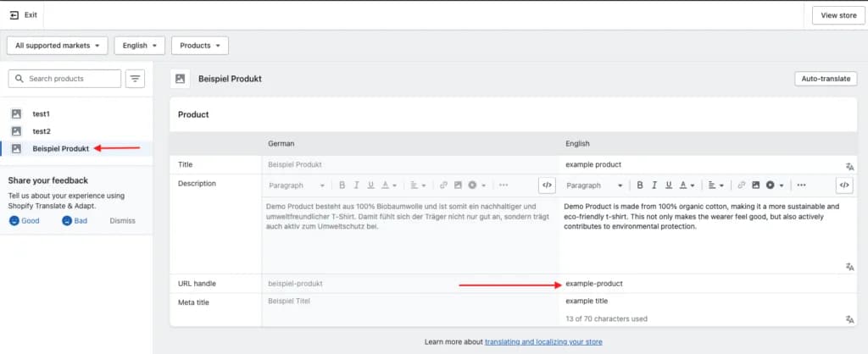868x354 pixels.
Task: Open the insert video dropdown in the English editor
Action: pyautogui.click(x=774, y=185)
